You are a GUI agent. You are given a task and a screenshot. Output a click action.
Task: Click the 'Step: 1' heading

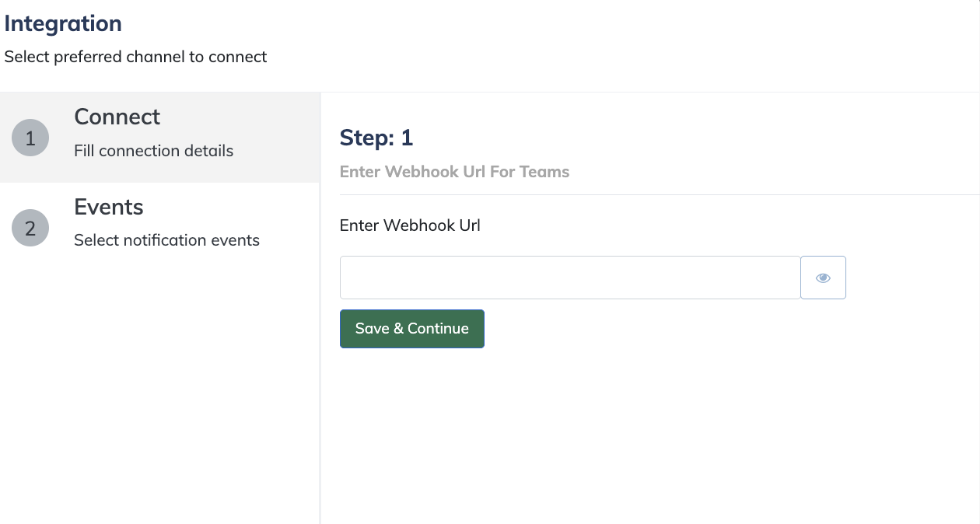pos(376,138)
